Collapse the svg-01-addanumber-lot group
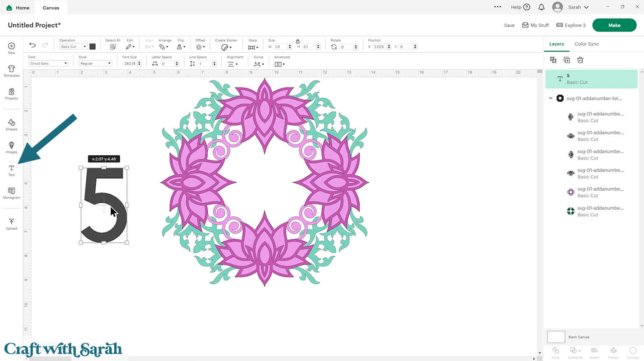Screen dimensions: 644x361 point(551,98)
